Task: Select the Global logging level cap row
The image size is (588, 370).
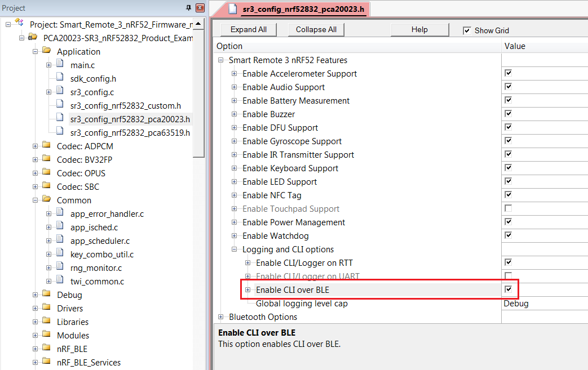Action: pos(302,304)
